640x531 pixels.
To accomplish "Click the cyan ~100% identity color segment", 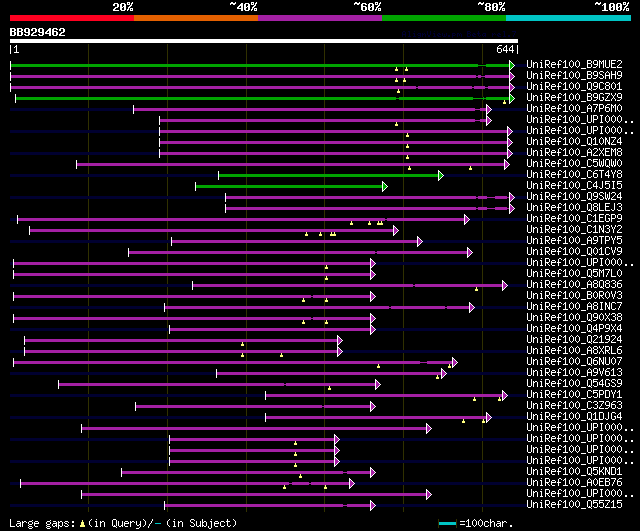I will click(x=569, y=18).
